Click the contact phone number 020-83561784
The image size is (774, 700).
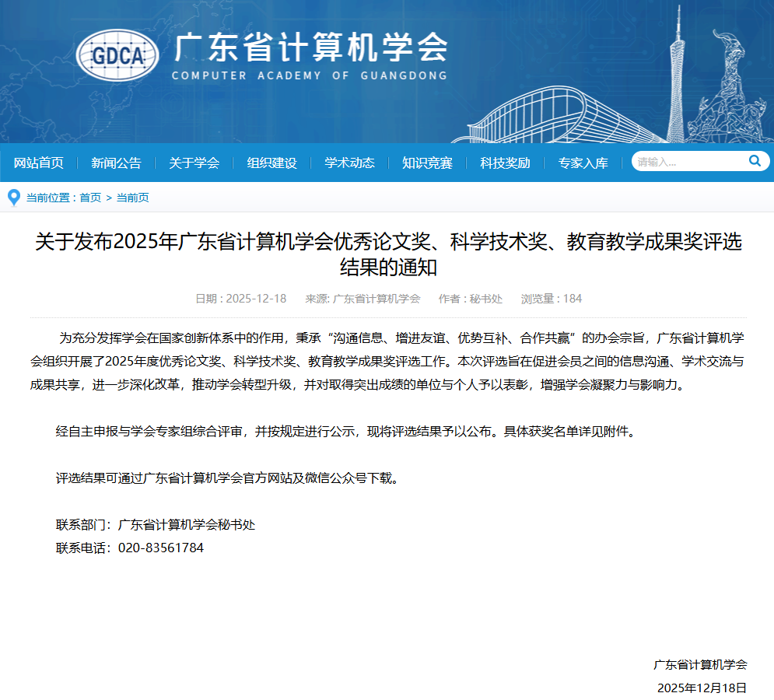[x=160, y=548]
